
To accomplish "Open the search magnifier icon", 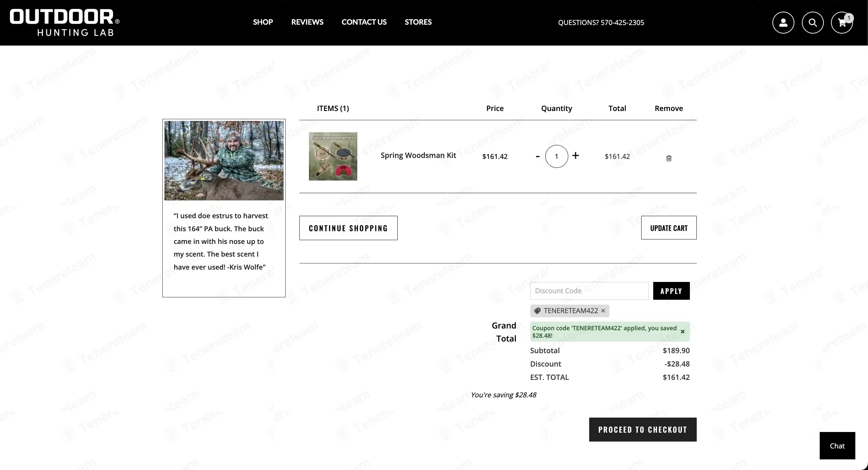I will point(813,23).
